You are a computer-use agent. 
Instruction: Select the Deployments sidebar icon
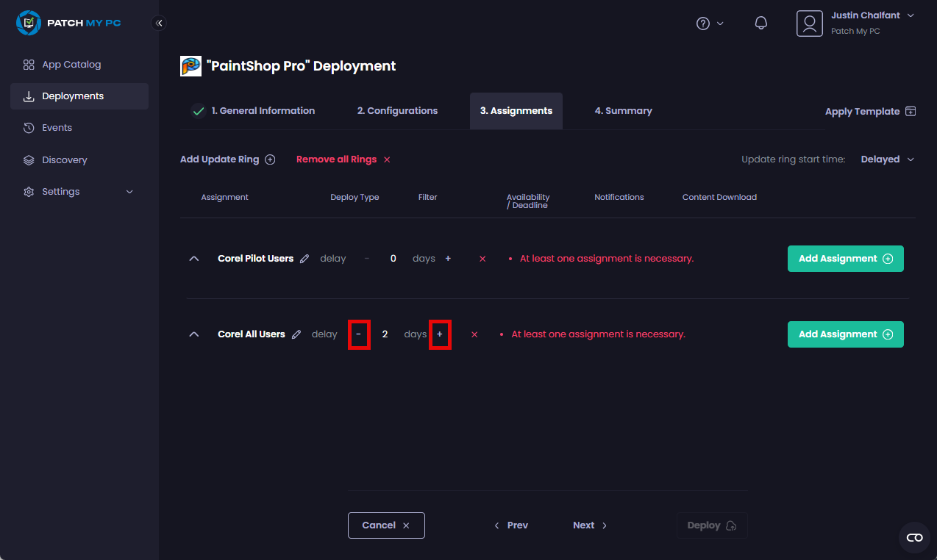29,96
